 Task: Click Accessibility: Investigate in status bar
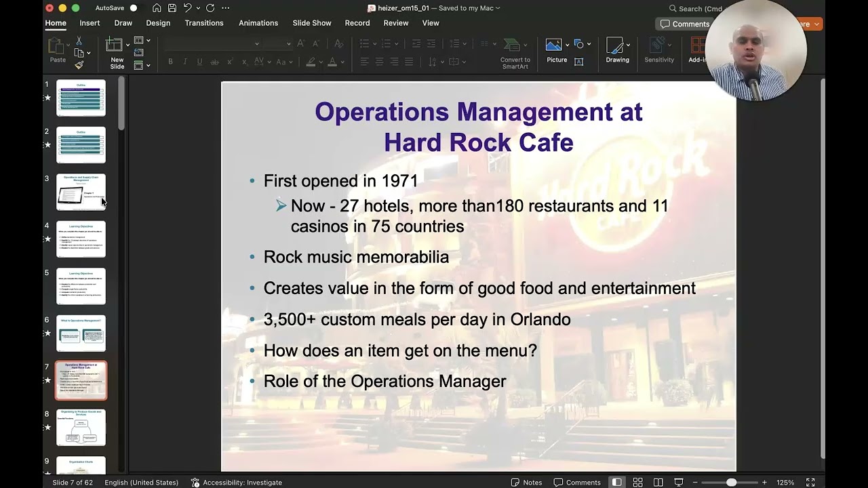click(237, 483)
